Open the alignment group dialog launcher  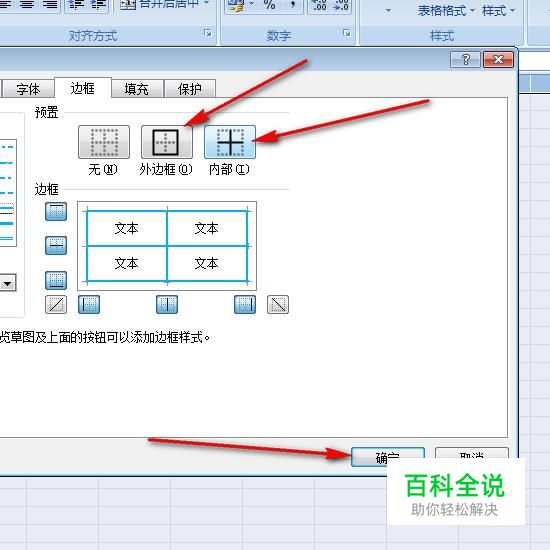pyautogui.click(x=208, y=33)
